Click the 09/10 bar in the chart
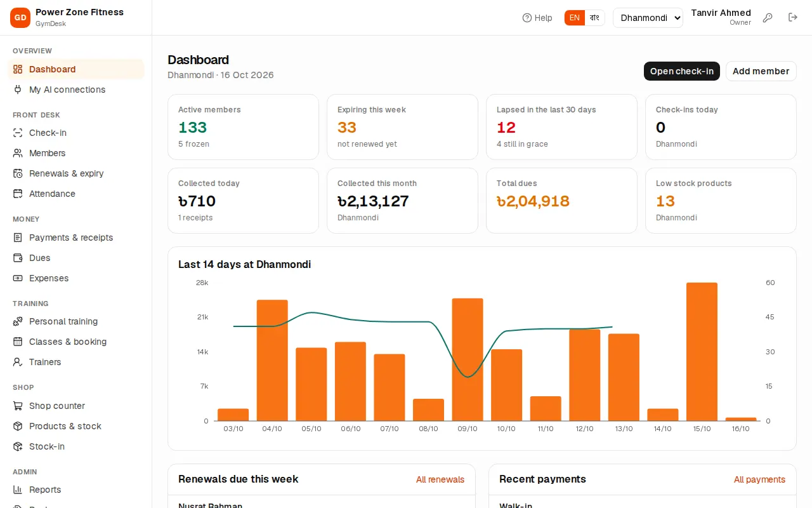This screenshot has width=812, height=508. [x=468, y=359]
